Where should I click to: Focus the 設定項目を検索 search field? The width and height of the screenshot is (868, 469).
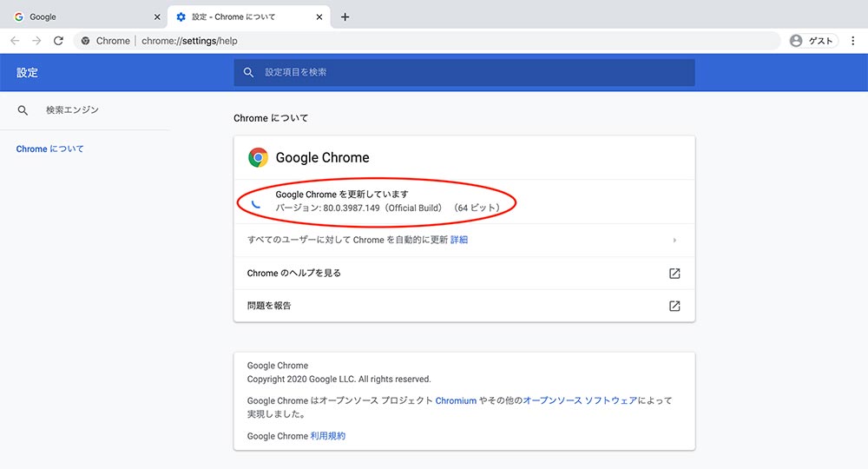pyautogui.click(x=464, y=73)
